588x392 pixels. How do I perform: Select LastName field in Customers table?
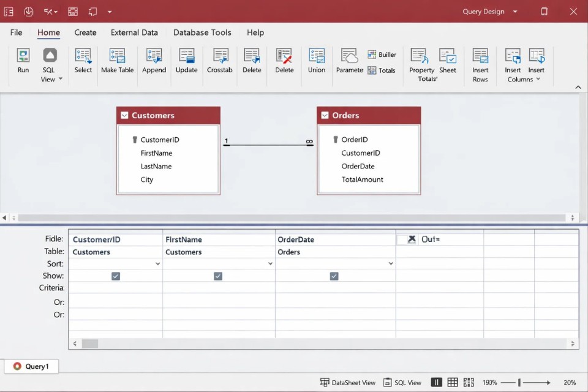[x=156, y=167]
